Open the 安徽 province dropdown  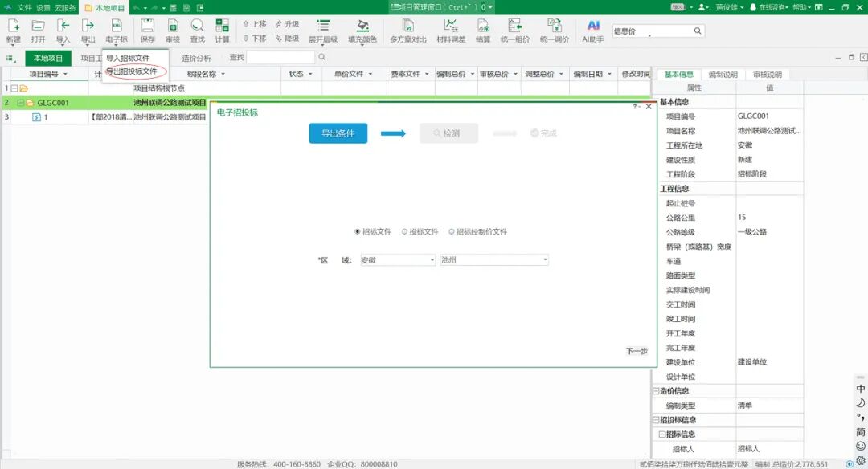point(397,260)
